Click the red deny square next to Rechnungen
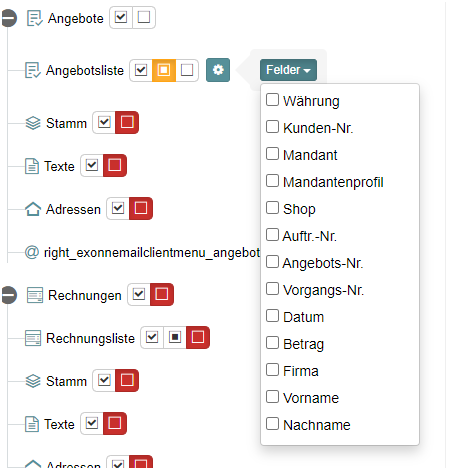Image resolution: width=472 pixels, height=470 pixels. [162, 294]
